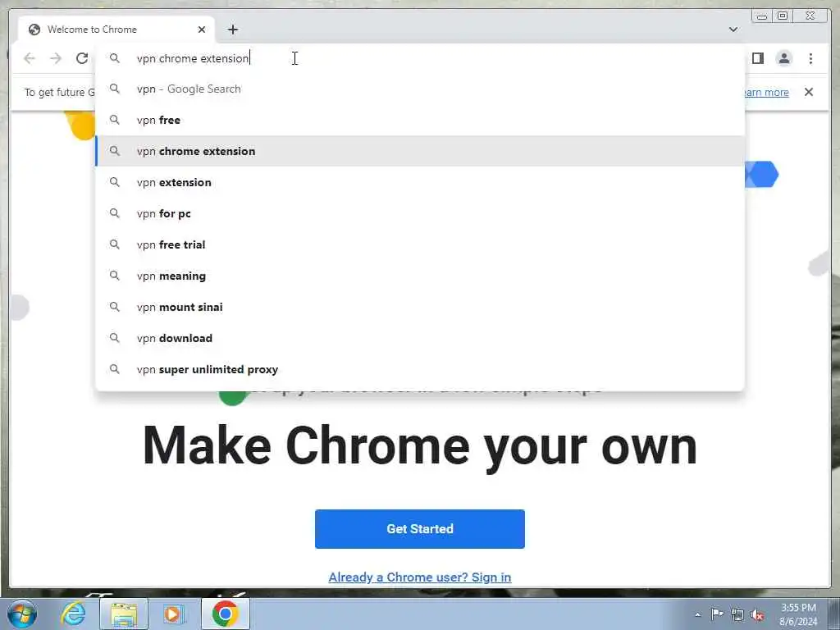This screenshot has height=630, width=840.
Task: Open Windows Explorer folder in taskbar
Action: pos(124,614)
